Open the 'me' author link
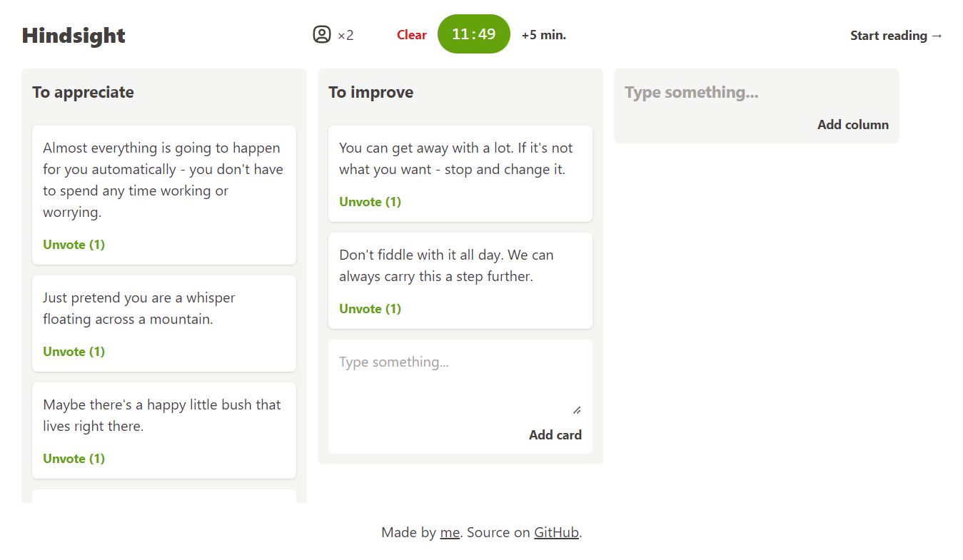Screen dimensions: 963x560 pos(450,532)
